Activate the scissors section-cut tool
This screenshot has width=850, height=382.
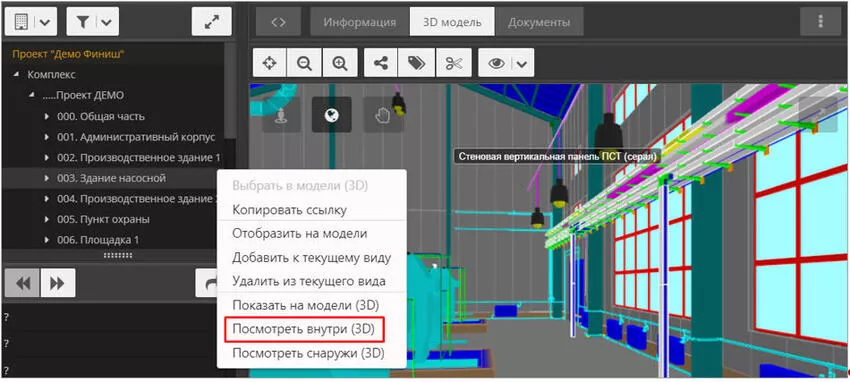pyautogui.click(x=454, y=63)
